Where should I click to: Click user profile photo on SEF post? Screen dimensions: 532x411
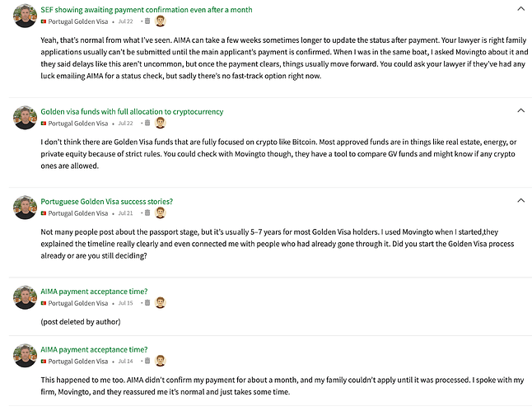pyautogui.click(x=26, y=16)
